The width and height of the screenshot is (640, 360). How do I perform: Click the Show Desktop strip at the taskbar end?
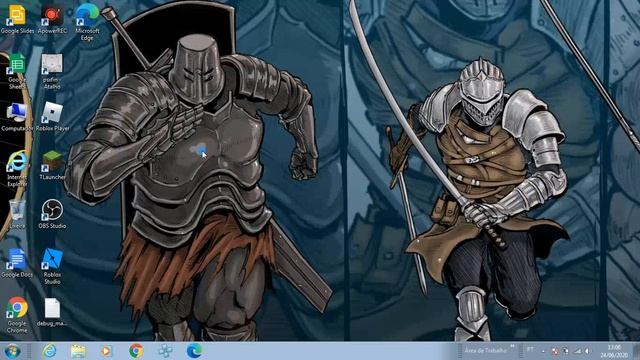[x=636, y=351]
